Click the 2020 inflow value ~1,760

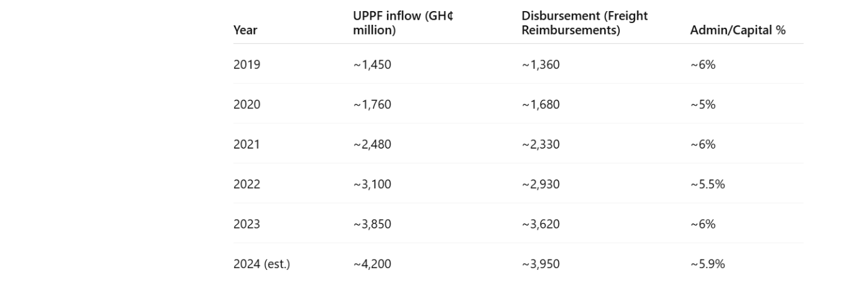tap(371, 104)
